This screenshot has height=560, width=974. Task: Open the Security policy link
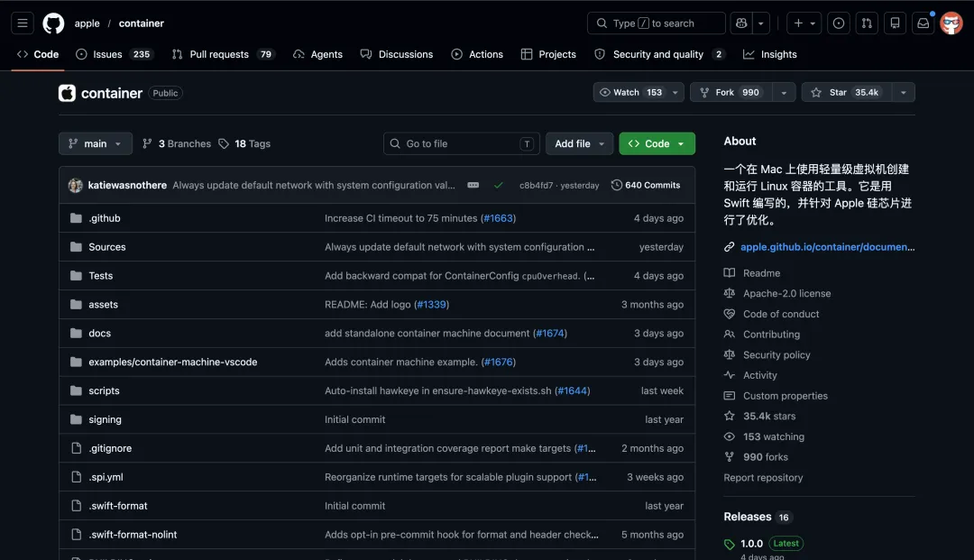coord(776,354)
